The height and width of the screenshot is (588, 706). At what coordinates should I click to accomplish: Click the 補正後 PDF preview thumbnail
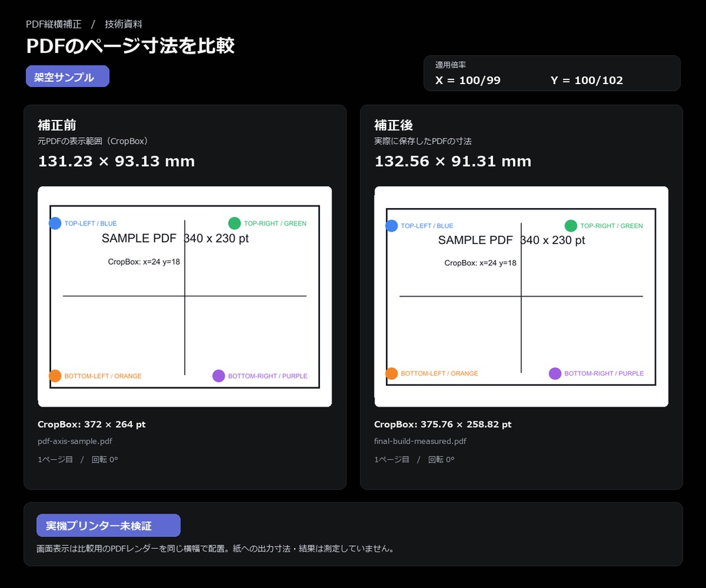tap(521, 296)
